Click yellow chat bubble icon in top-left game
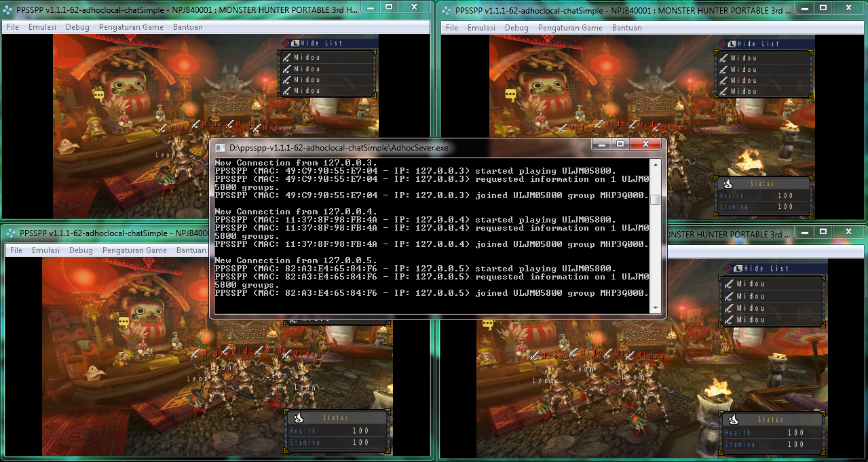This screenshot has height=462, width=868. [99, 96]
